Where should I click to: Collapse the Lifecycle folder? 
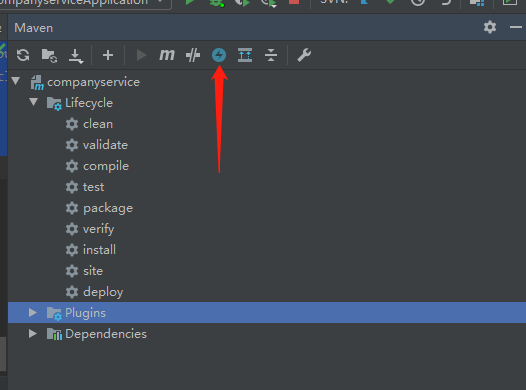pyautogui.click(x=34, y=102)
